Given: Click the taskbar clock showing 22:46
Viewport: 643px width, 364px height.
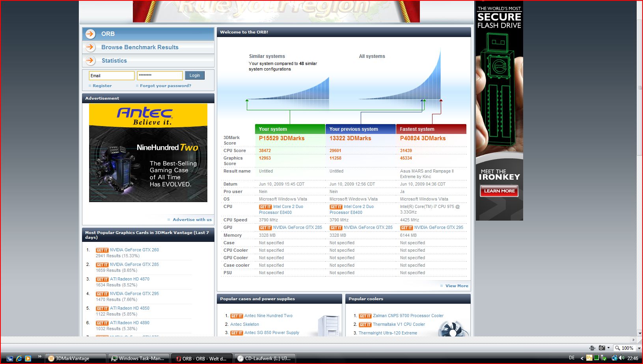Looking at the screenshot, I should 632,358.
